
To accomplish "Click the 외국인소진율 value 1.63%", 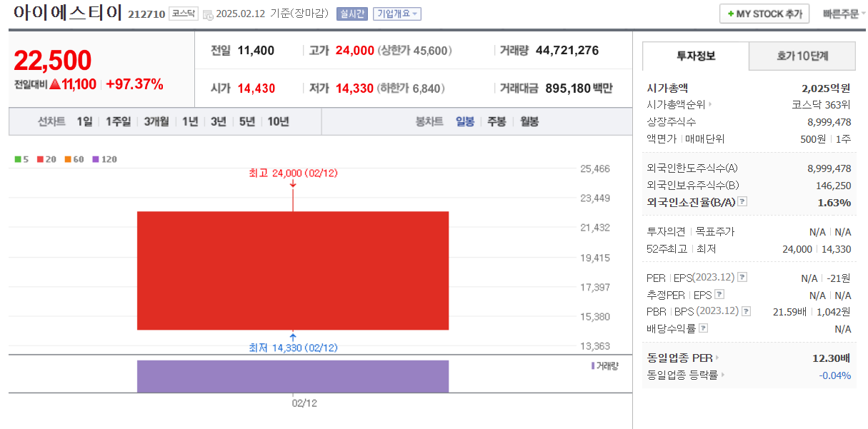I will tap(834, 203).
